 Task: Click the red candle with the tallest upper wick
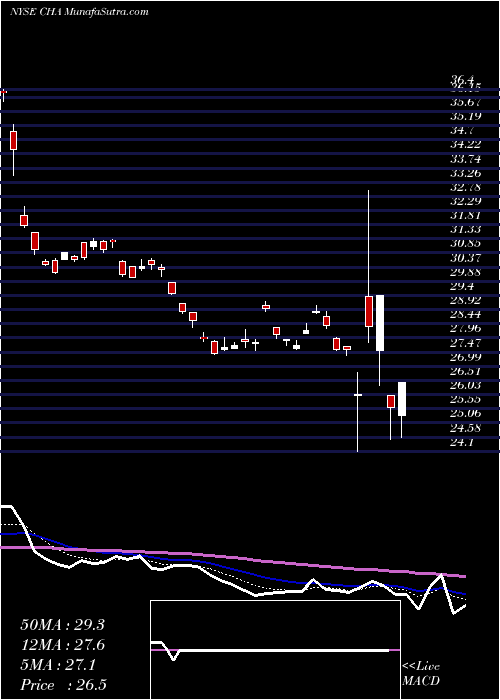point(369,311)
